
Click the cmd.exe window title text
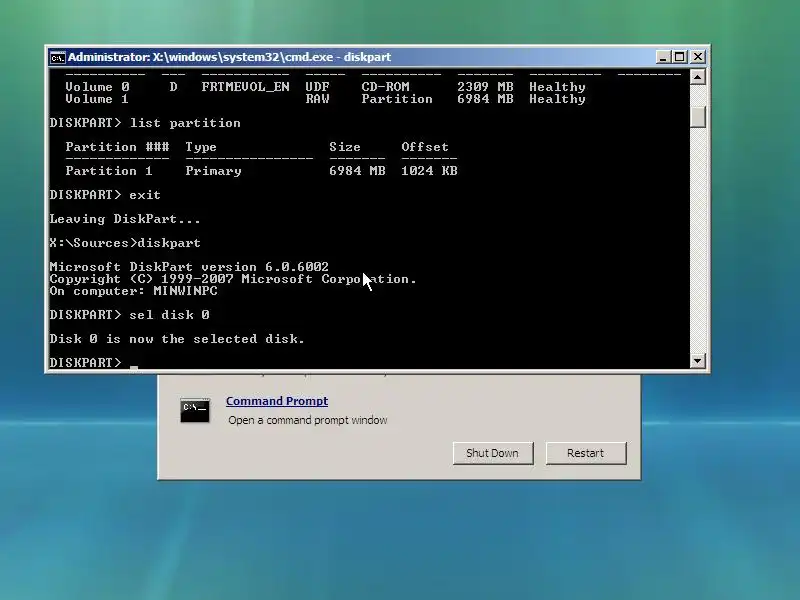pos(230,57)
